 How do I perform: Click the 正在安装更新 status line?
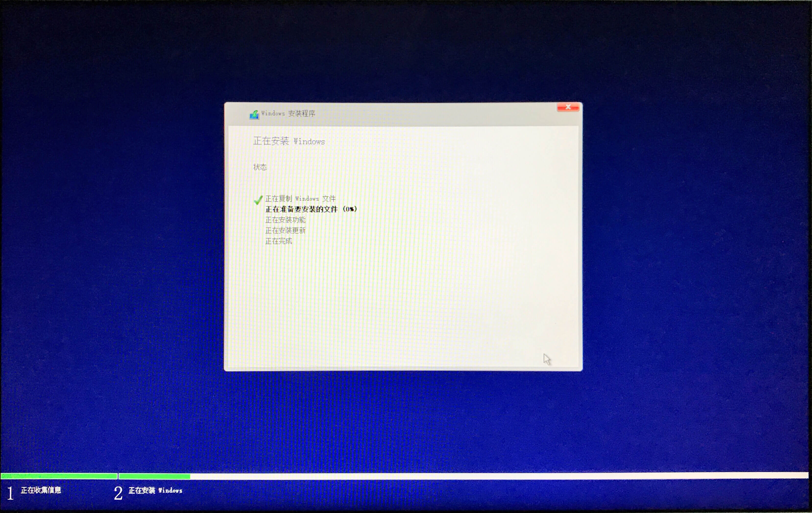[285, 230]
